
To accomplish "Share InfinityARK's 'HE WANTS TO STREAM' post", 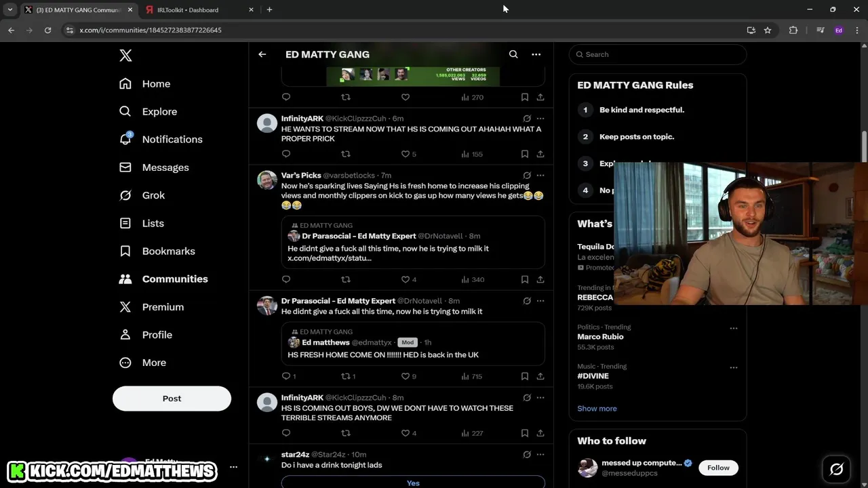I will (540, 154).
